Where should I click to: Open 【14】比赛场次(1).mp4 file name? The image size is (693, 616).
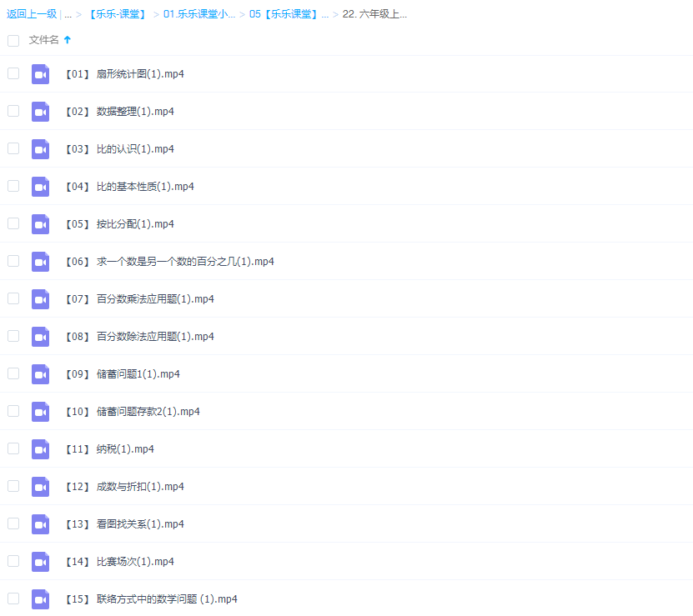click(x=119, y=562)
